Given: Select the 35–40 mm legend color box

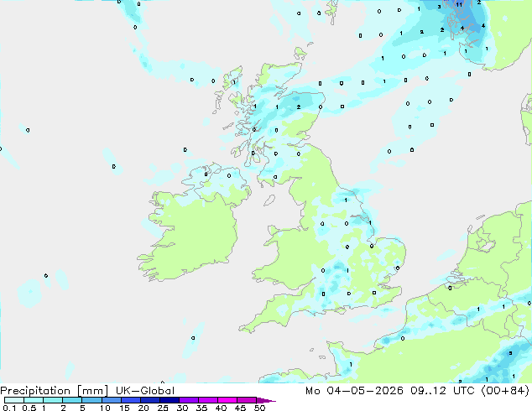Looking at the screenshot, I should point(207,400).
